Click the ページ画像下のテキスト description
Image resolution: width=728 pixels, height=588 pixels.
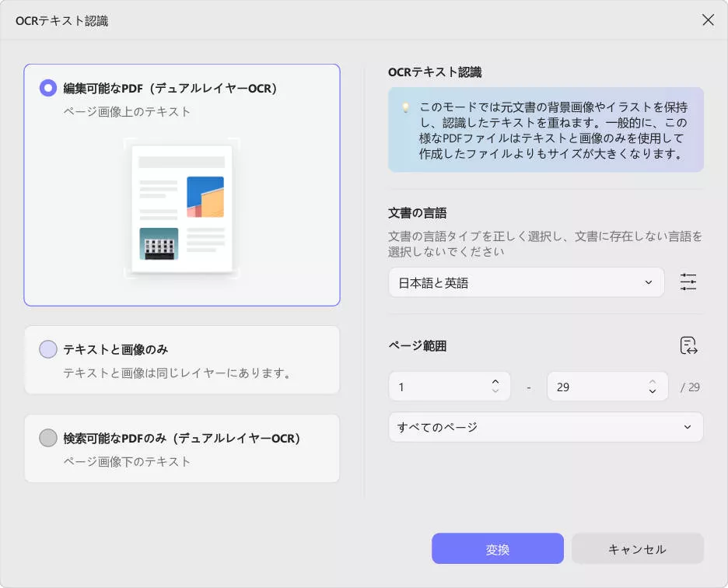click(x=127, y=462)
